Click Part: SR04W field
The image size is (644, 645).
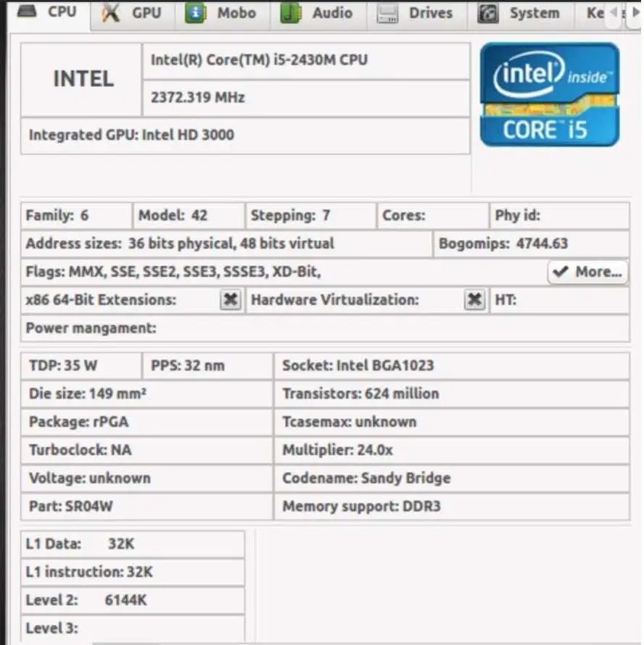pyautogui.click(x=146, y=507)
